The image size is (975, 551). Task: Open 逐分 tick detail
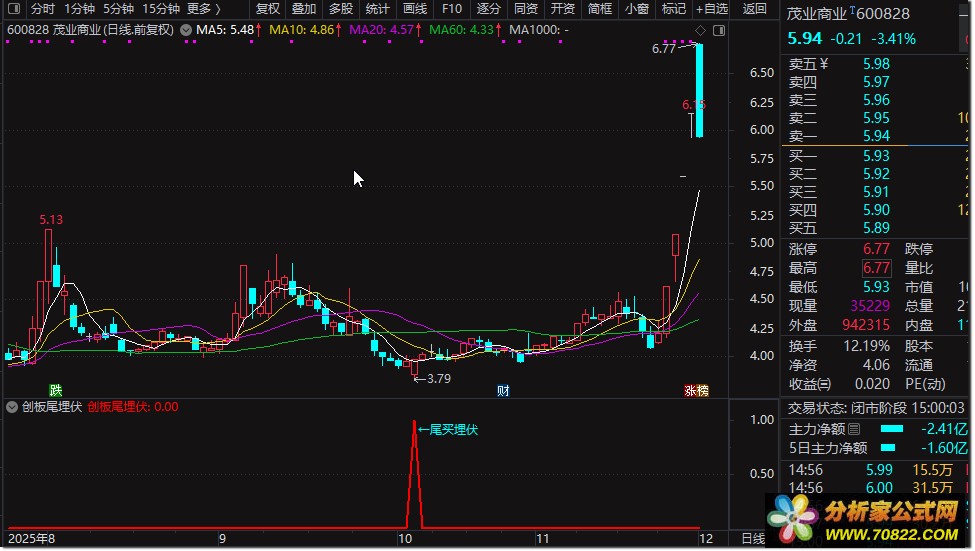coord(488,9)
